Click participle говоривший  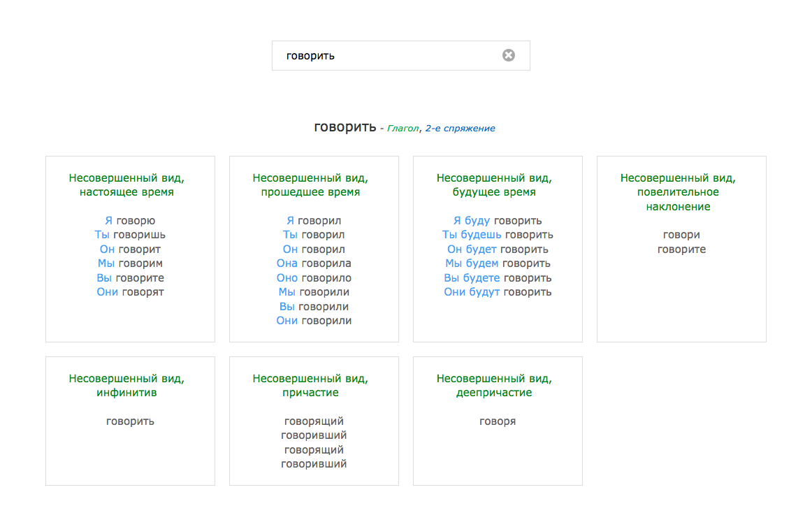(x=313, y=435)
